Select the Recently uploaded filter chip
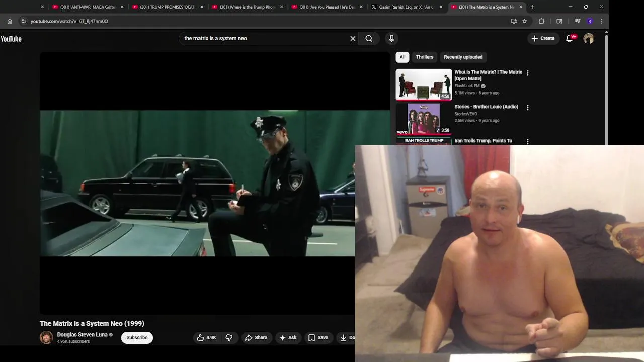 click(x=463, y=57)
